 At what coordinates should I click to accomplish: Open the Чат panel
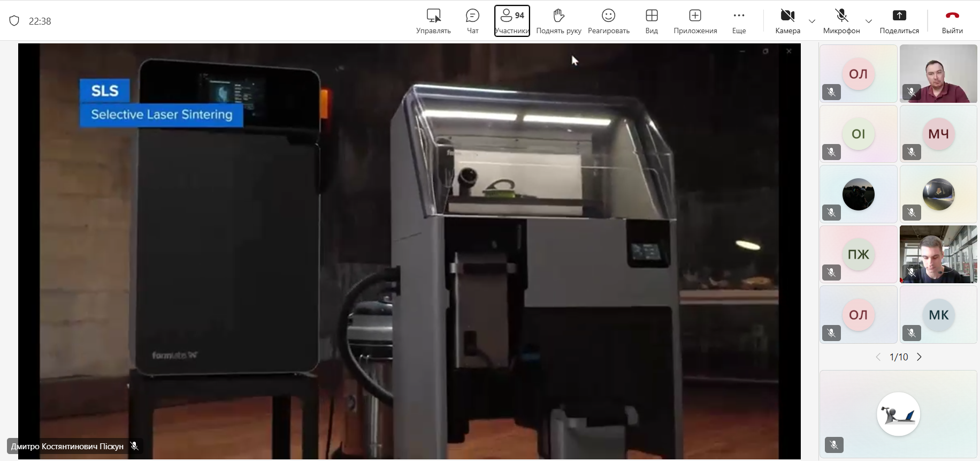[472, 21]
